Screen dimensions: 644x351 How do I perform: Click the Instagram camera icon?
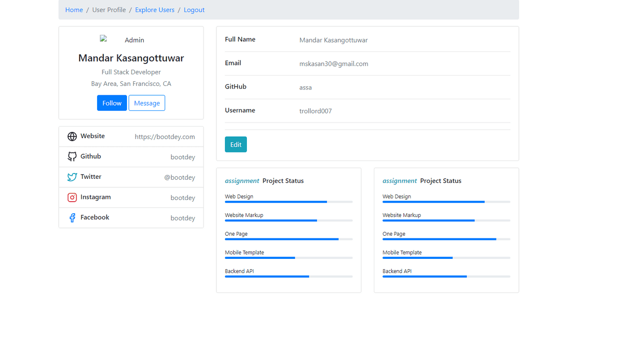coord(72,197)
